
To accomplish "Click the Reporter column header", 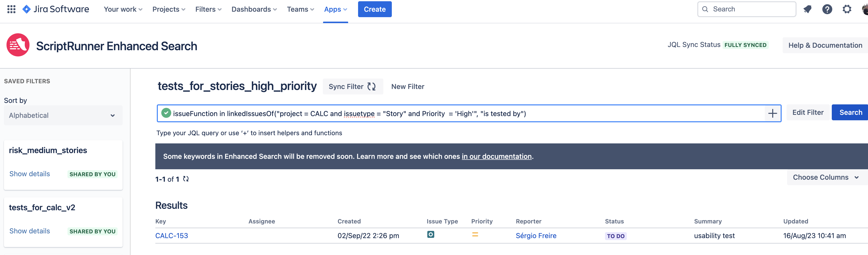I will pyautogui.click(x=528, y=222).
